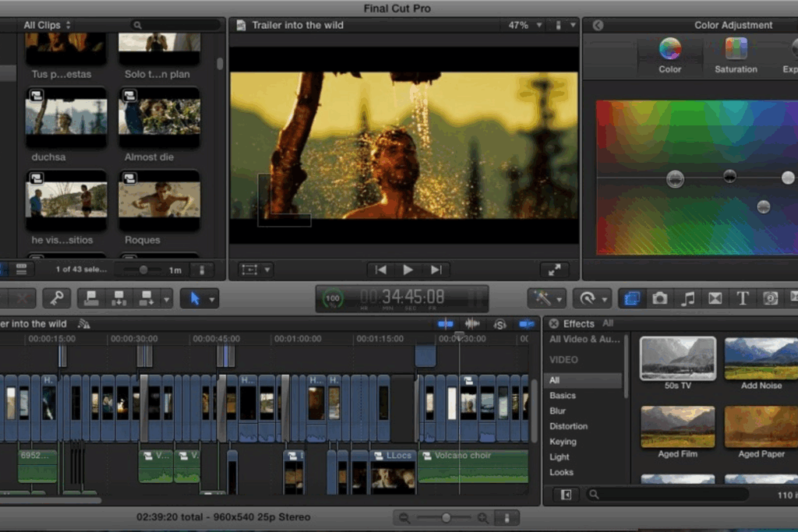Click the fullscreen viewer arrows icon
Viewport: 798px width, 532px height.
coord(554,270)
